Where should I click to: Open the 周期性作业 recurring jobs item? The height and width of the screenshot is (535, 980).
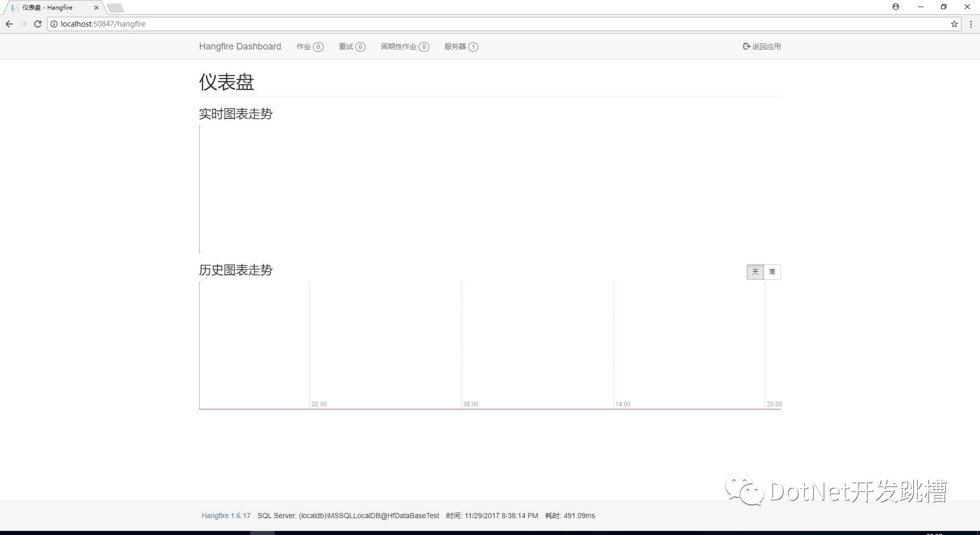click(405, 46)
